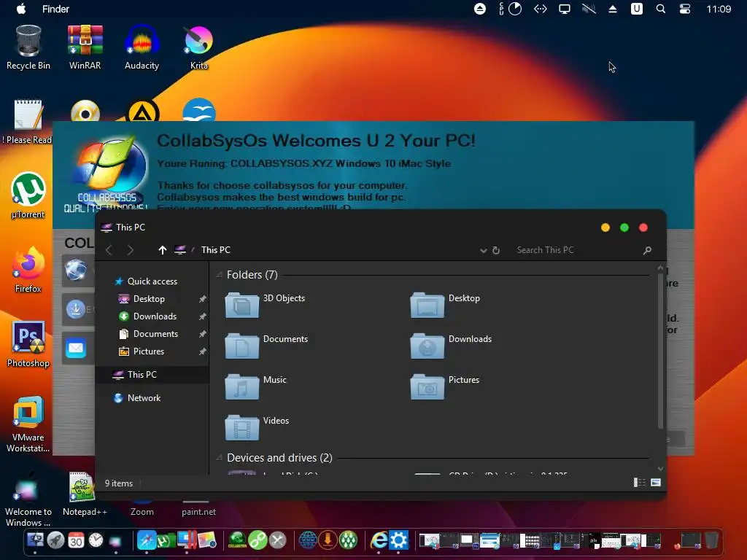Open the address bar history dropdown chevron
The height and width of the screenshot is (560, 747).
pos(483,251)
